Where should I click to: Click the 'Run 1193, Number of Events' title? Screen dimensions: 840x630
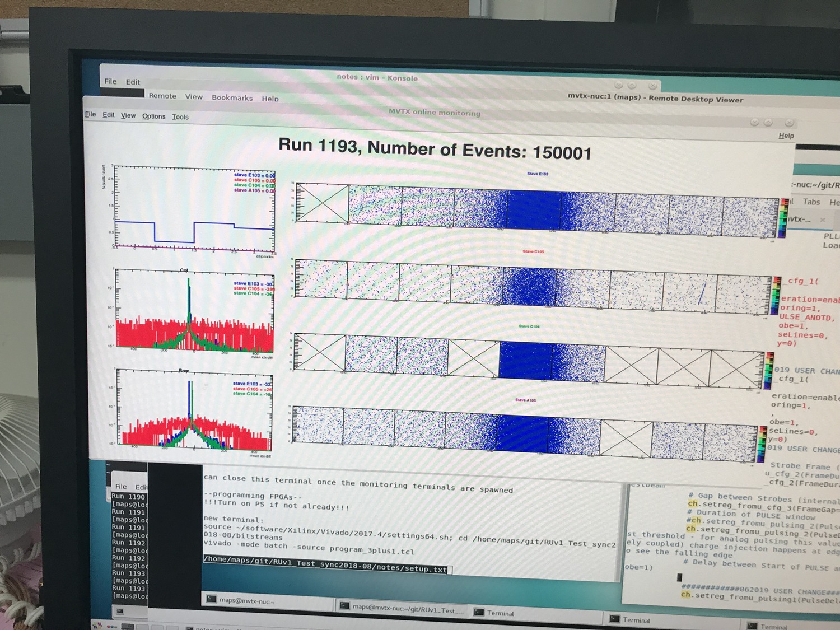click(x=435, y=148)
